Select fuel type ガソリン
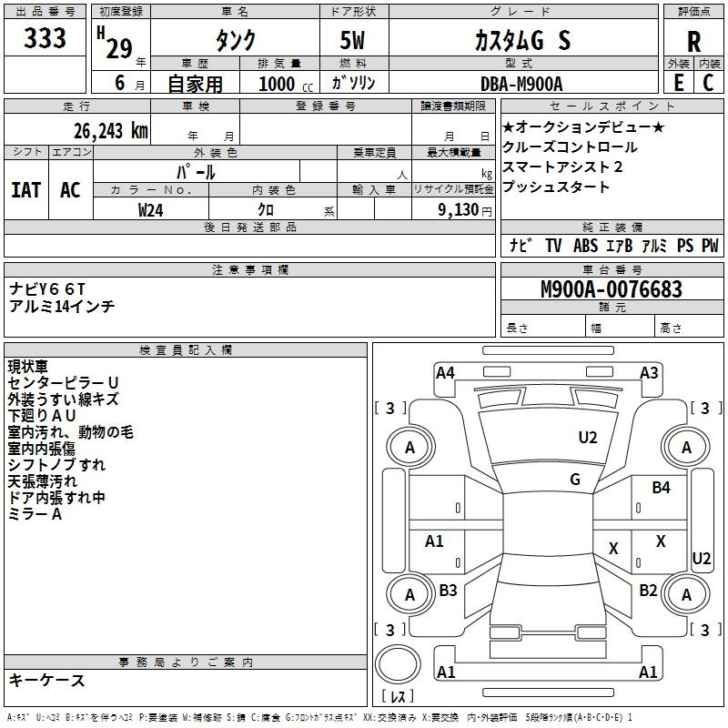The image size is (728, 728). pos(353,83)
